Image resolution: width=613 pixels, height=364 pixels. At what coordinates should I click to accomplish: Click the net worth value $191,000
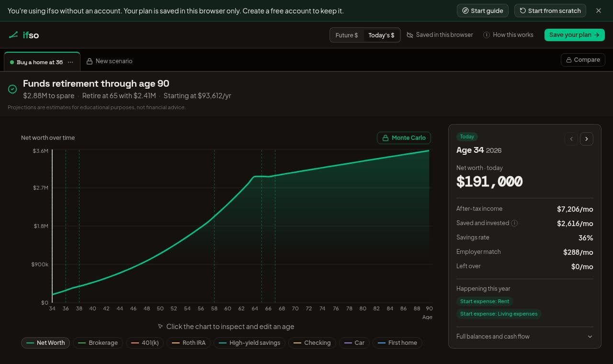click(489, 182)
